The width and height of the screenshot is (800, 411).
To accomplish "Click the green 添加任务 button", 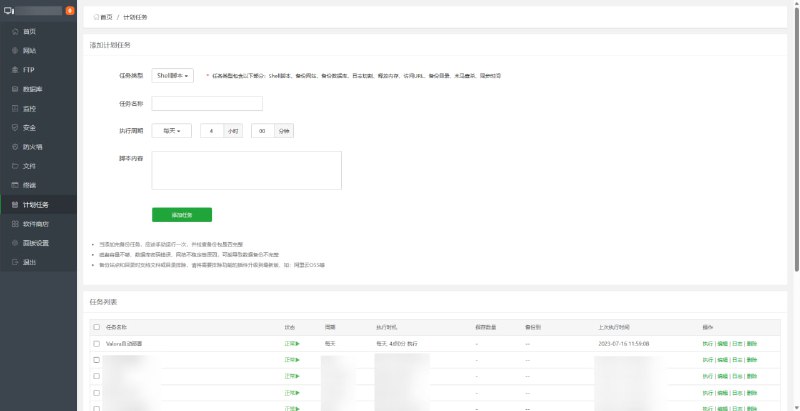I will (x=181, y=214).
